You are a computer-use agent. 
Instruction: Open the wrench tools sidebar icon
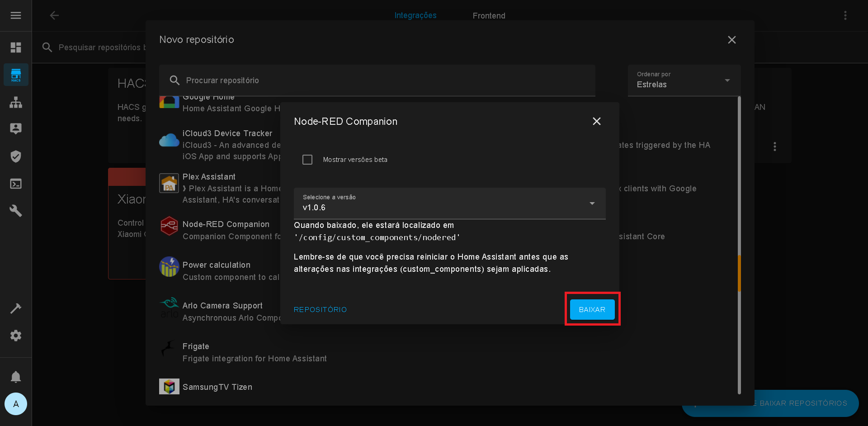tap(16, 211)
